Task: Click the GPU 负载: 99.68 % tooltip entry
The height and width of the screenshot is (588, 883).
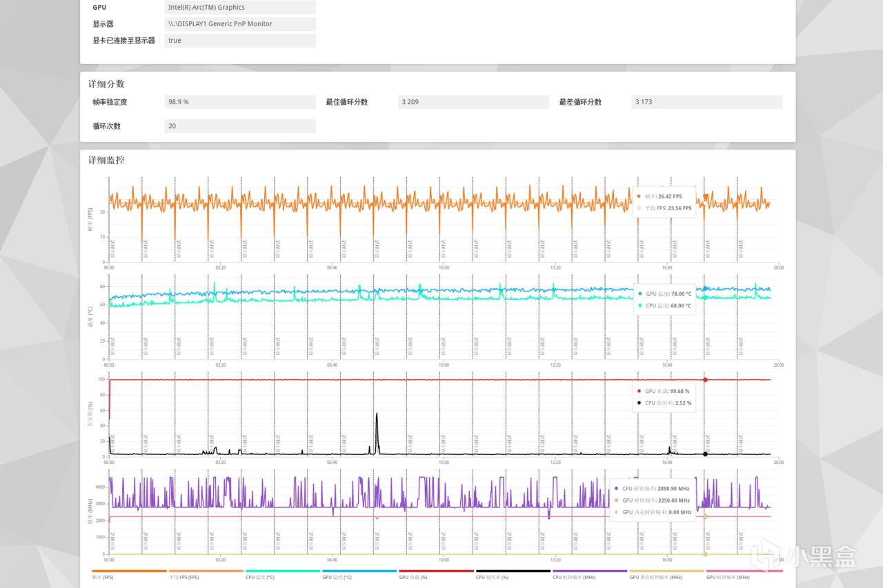Action: [x=663, y=391]
